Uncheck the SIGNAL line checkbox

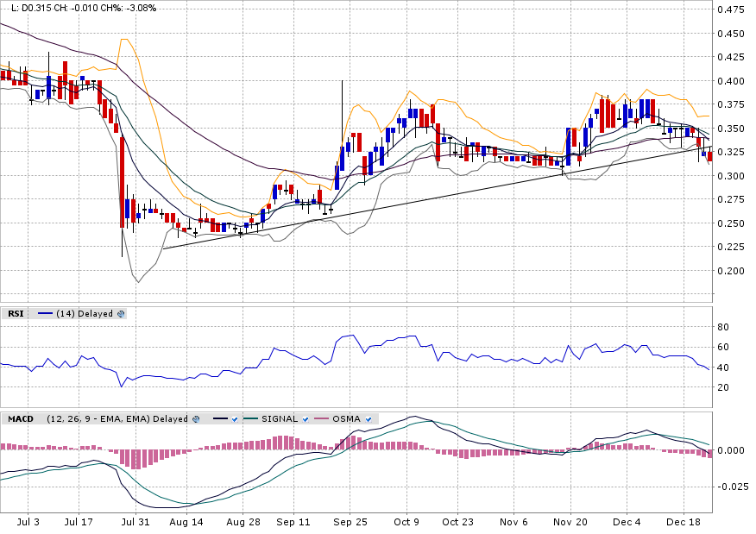click(304, 419)
